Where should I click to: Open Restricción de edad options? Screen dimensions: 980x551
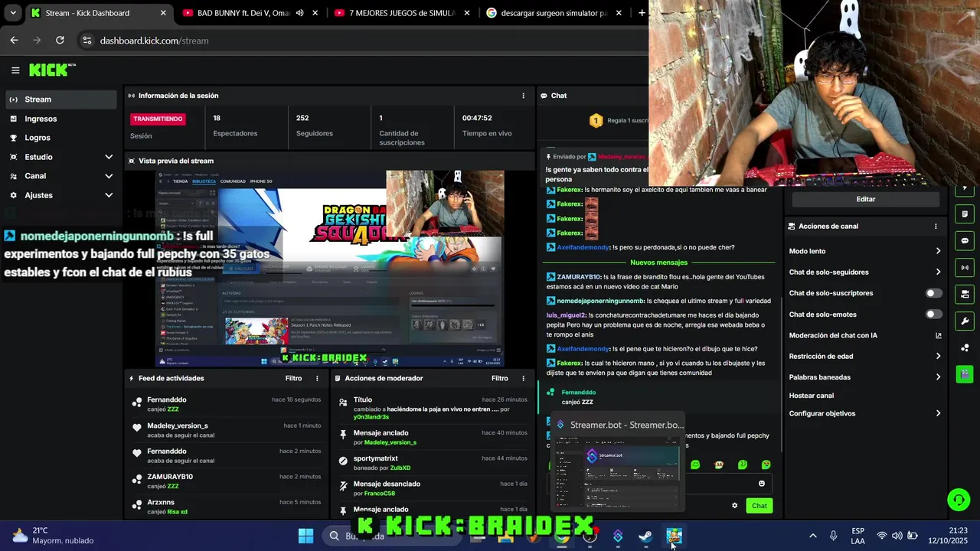pos(865,356)
